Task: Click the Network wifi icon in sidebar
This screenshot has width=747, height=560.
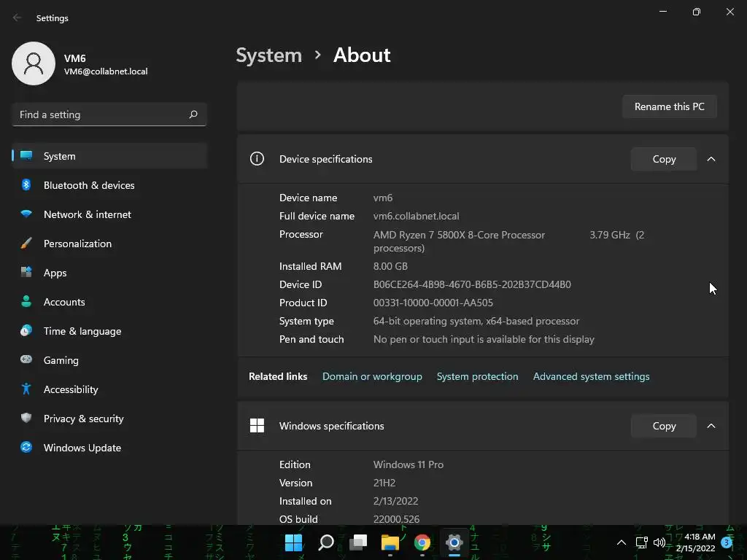Action: point(26,214)
